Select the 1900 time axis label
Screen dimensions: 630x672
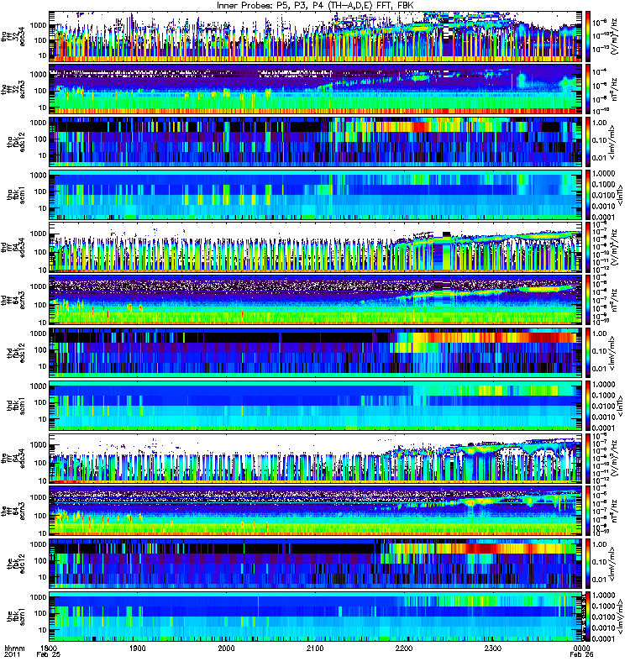(x=137, y=648)
